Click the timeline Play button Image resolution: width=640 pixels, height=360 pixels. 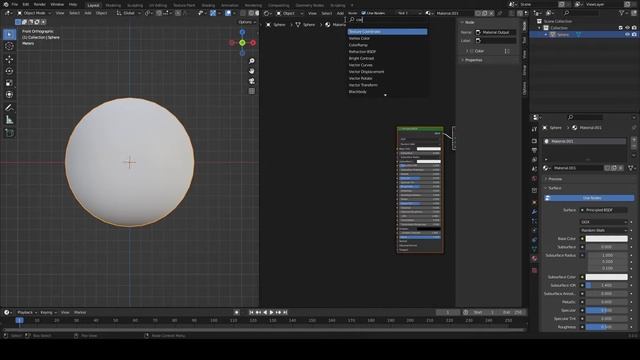coord(271,312)
